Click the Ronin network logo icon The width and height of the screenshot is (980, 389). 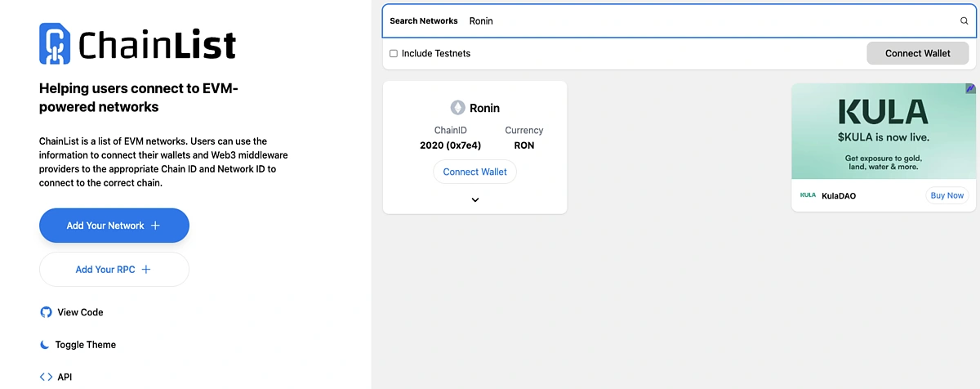pos(457,108)
